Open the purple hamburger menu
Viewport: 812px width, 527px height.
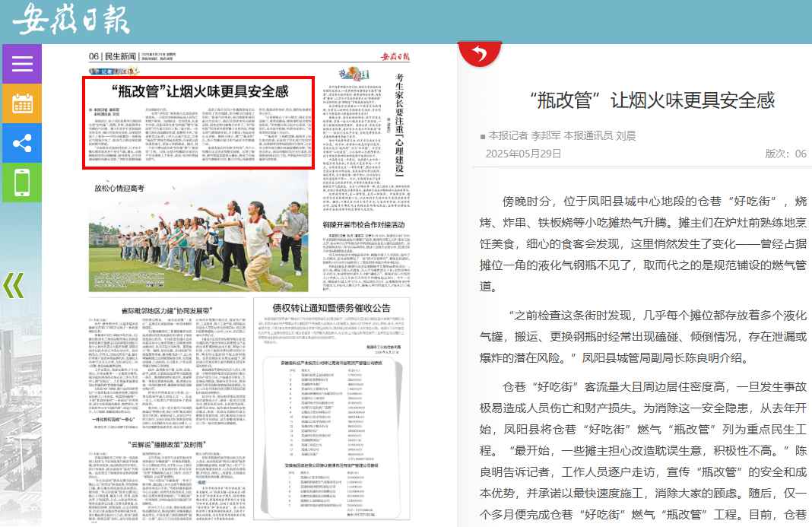22,64
